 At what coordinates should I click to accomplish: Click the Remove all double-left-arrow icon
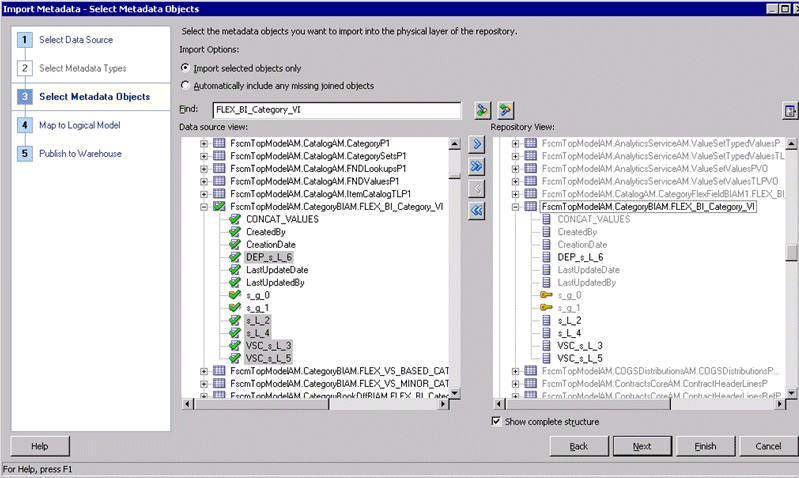[476, 210]
